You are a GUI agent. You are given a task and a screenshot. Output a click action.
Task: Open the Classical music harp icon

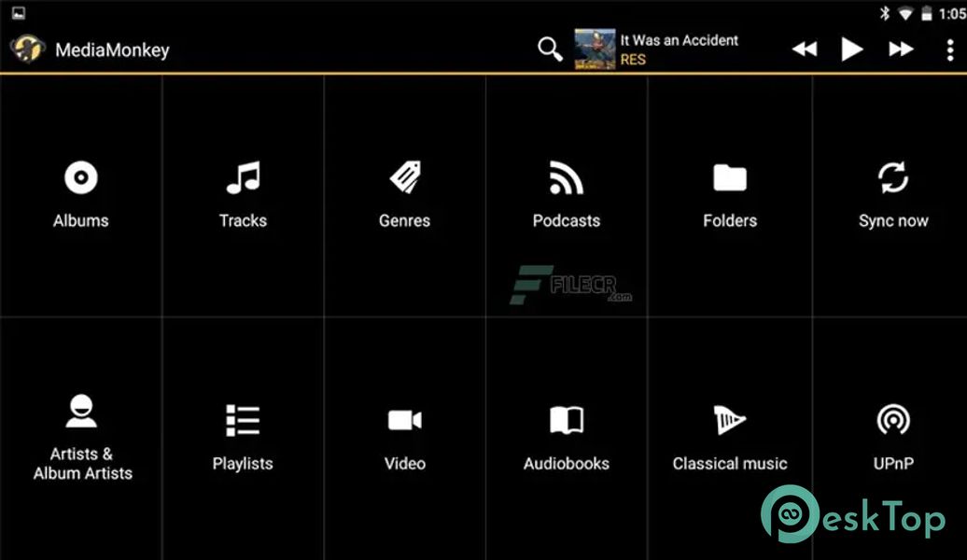730,421
